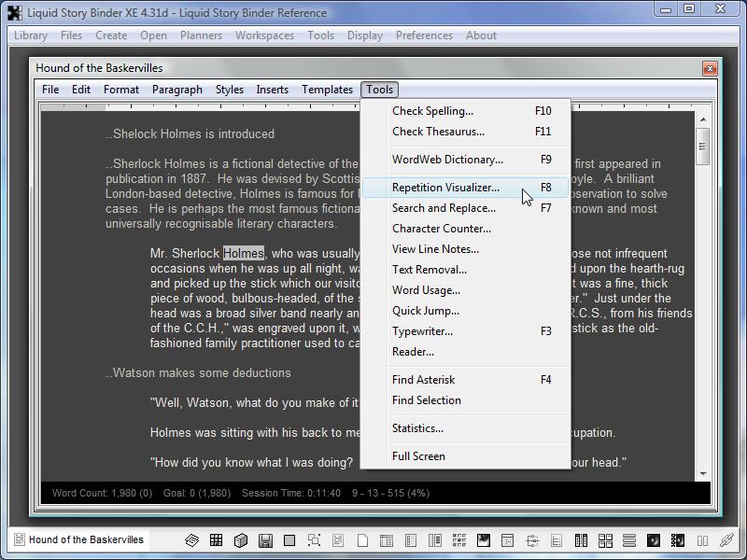The image size is (747, 560).
Task: Click the four-tile layout icon in bottom toolbar
Action: click(x=605, y=540)
